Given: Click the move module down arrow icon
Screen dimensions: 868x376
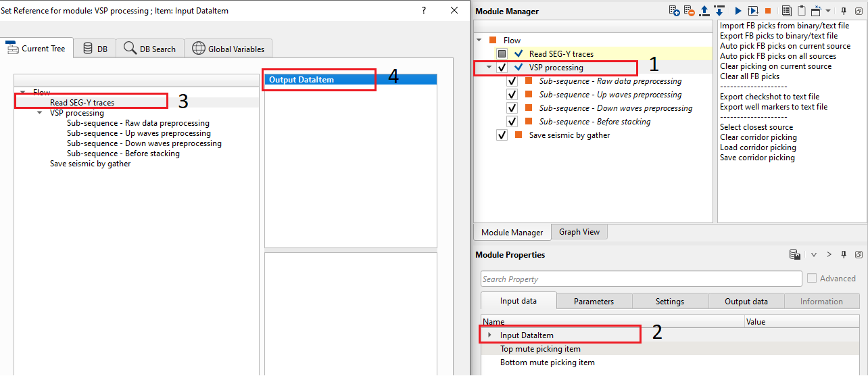Looking at the screenshot, I should tap(719, 11).
